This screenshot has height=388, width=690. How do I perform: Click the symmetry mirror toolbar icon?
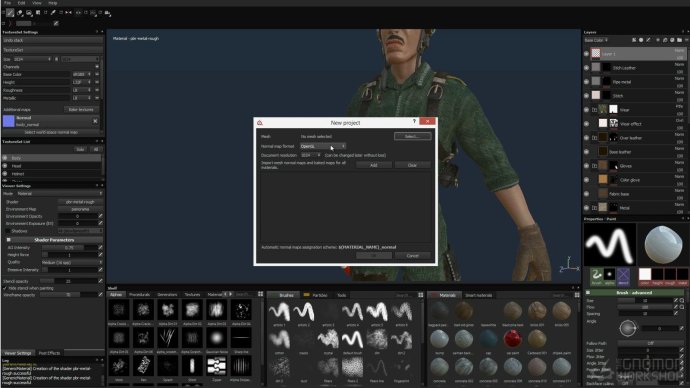coord(69,13)
